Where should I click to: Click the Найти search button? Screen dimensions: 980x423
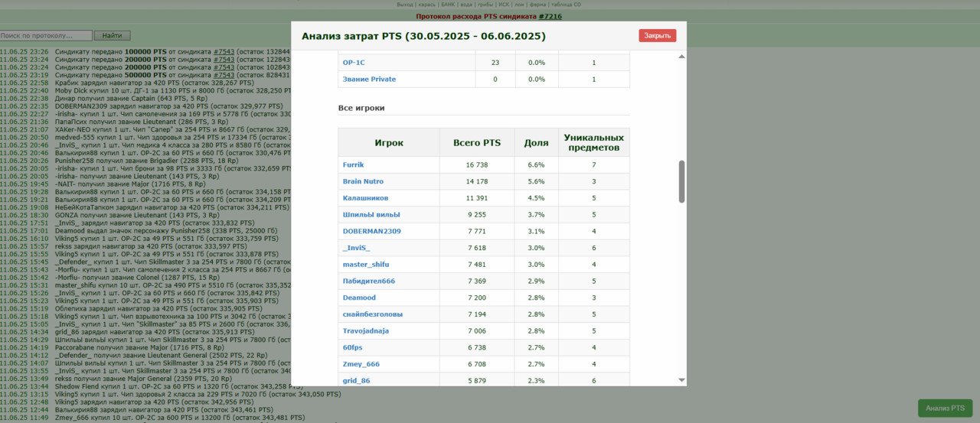(113, 35)
